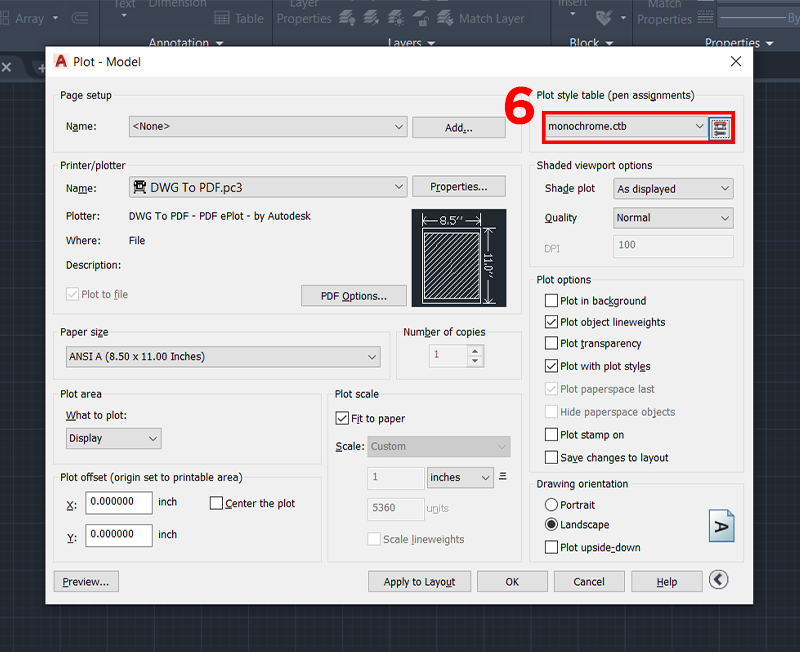
Task: Click the Match Properties ribbon icon
Action: coord(663,13)
